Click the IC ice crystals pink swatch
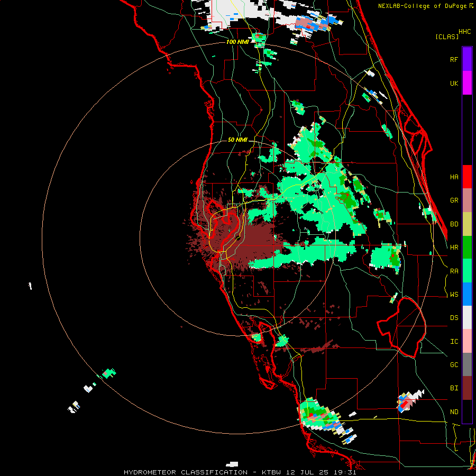 click(467, 341)
